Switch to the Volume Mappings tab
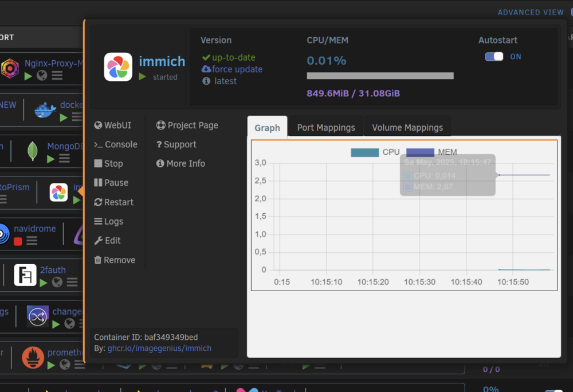 click(407, 127)
